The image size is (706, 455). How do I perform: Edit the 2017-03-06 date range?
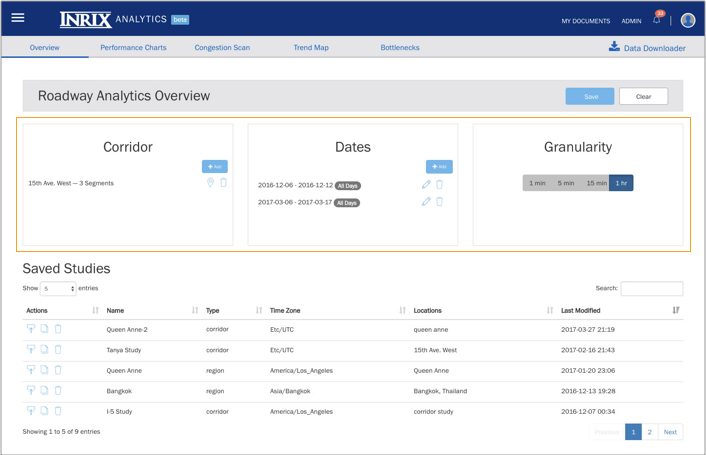pyautogui.click(x=426, y=202)
